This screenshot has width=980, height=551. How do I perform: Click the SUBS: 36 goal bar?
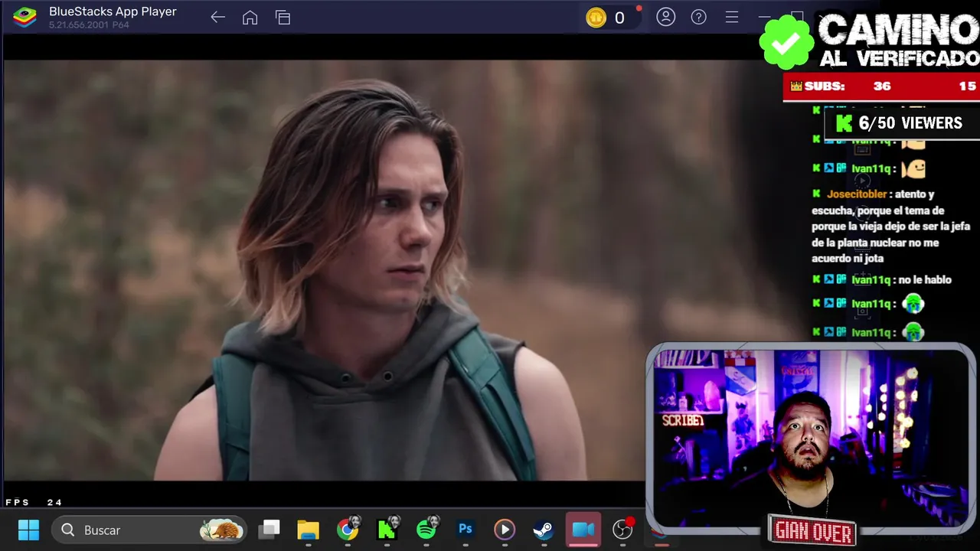click(881, 86)
